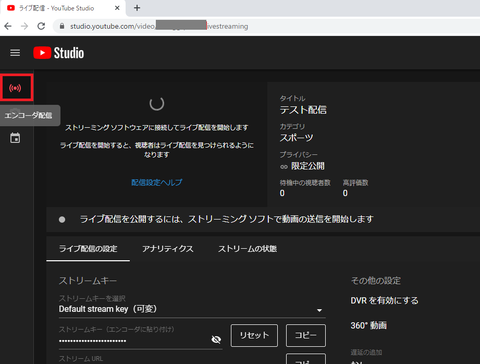Click the 高評価数 label
This screenshot has width=480, height=364.
(355, 183)
